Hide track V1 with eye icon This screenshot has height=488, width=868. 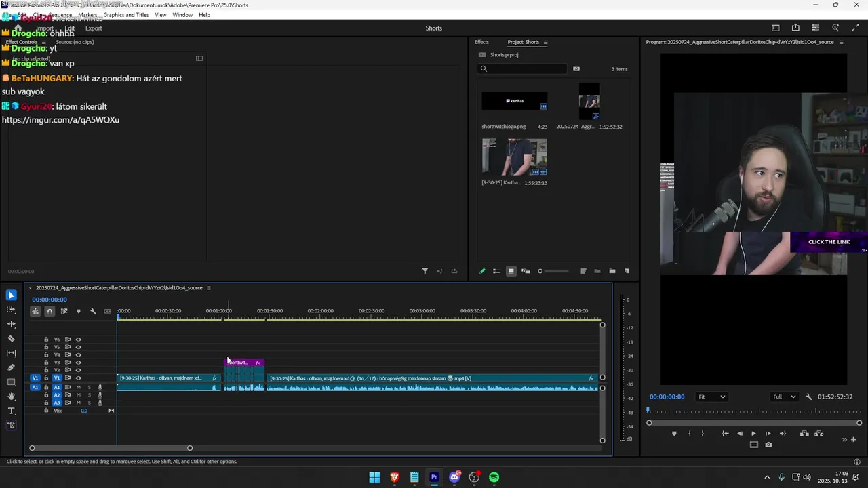coord(78,378)
